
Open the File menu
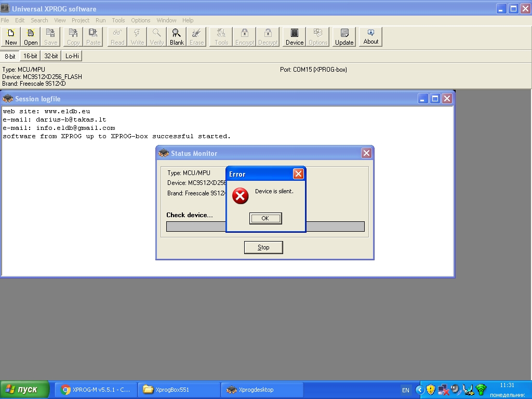5,20
